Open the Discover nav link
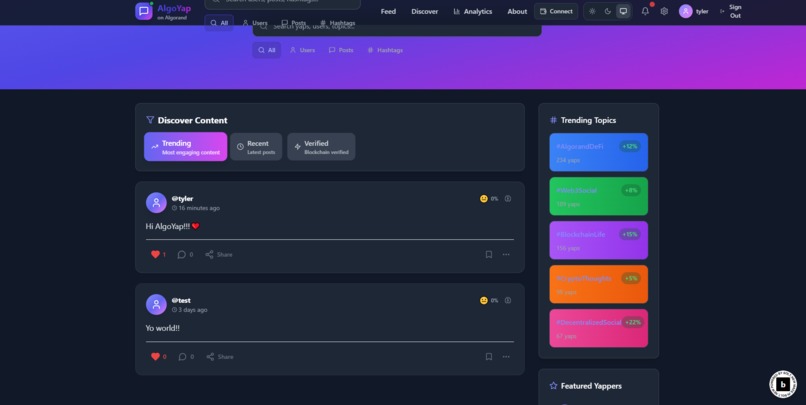Image resolution: width=806 pixels, height=405 pixels. point(425,11)
